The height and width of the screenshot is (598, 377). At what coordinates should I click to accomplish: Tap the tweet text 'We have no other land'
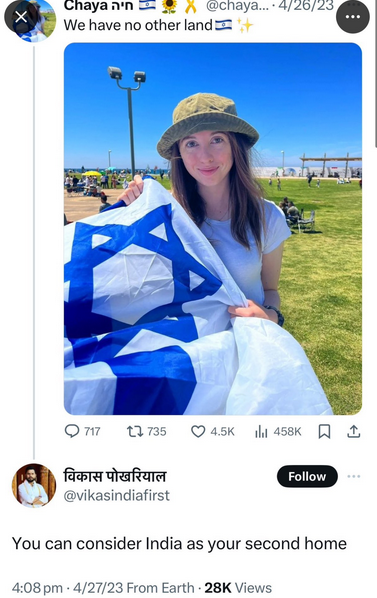pyautogui.click(x=138, y=25)
